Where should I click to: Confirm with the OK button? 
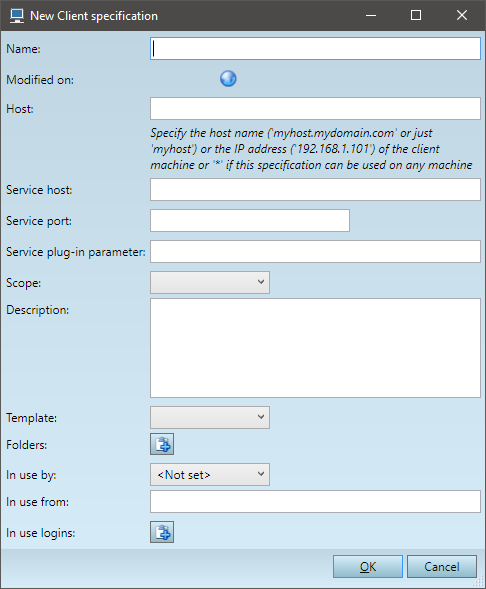pyautogui.click(x=368, y=566)
